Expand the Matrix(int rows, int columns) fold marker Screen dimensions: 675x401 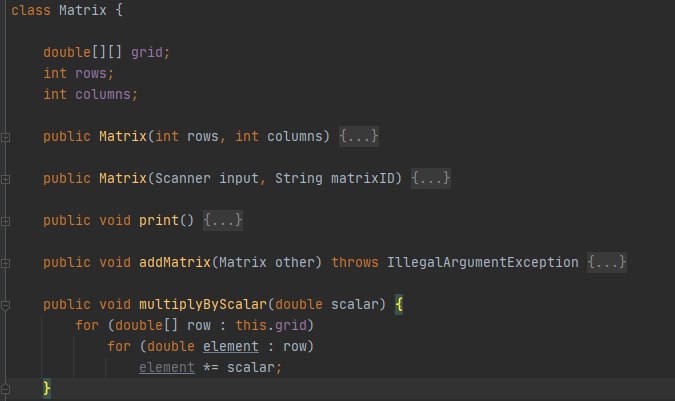[5, 137]
